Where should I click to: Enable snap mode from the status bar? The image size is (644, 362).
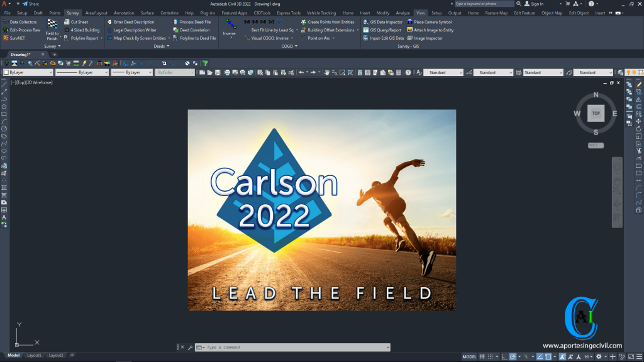(490, 356)
